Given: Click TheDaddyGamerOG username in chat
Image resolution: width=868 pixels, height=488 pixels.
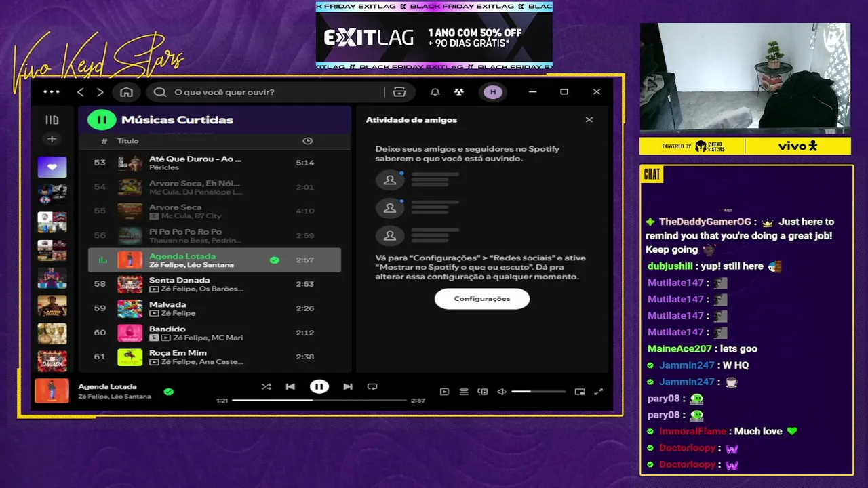Looking at the screenshot, I should 705,222.
